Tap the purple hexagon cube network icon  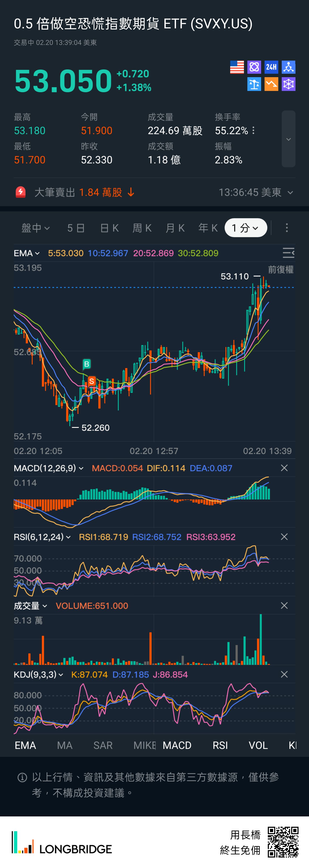coord(288,84)
